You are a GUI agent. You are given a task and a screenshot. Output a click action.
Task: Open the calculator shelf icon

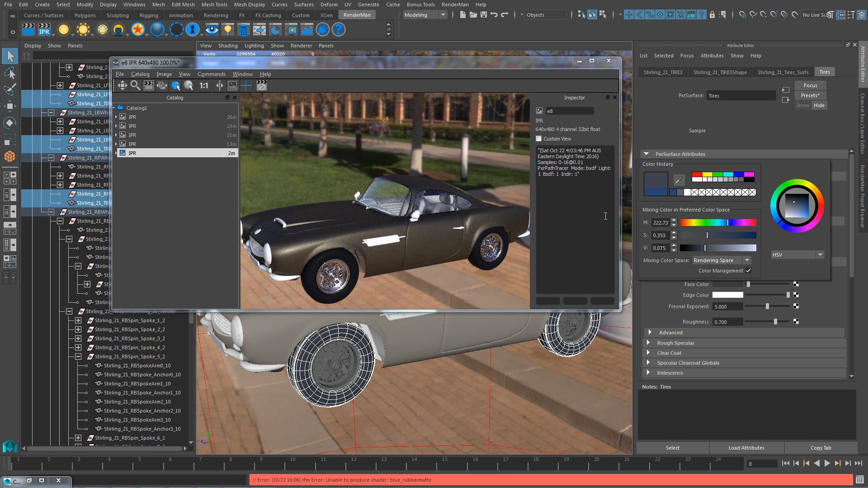(x=243, y=30)
